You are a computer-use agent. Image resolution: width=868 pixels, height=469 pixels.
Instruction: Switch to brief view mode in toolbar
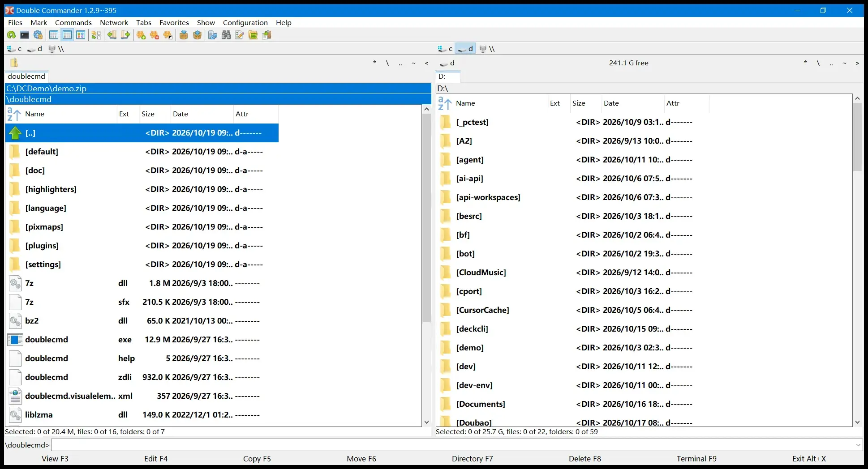click(54, 35)
